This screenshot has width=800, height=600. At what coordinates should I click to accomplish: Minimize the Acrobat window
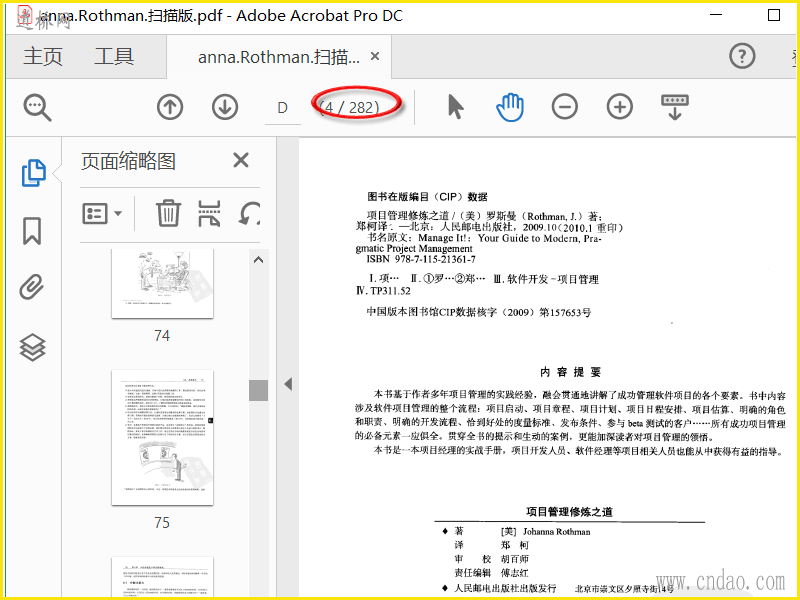(x=716, y=15)
